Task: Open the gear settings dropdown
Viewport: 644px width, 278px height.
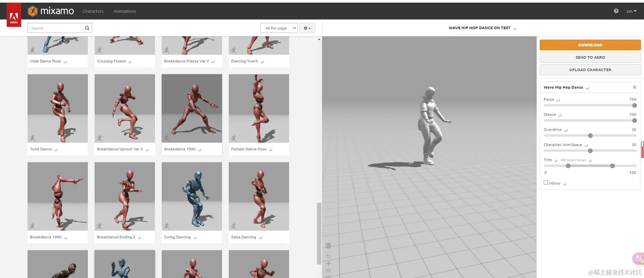Action: pos(307,28)
